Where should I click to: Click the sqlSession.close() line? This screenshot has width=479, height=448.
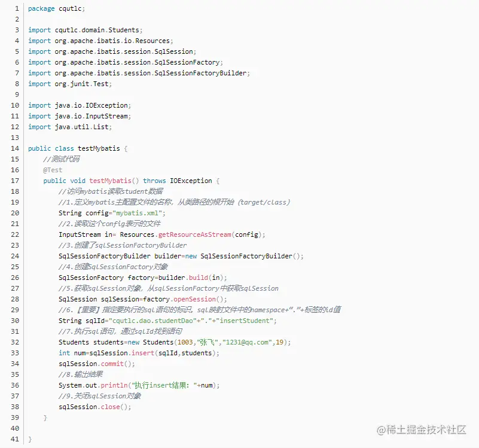pyautogui.click(x=95, y=407)
